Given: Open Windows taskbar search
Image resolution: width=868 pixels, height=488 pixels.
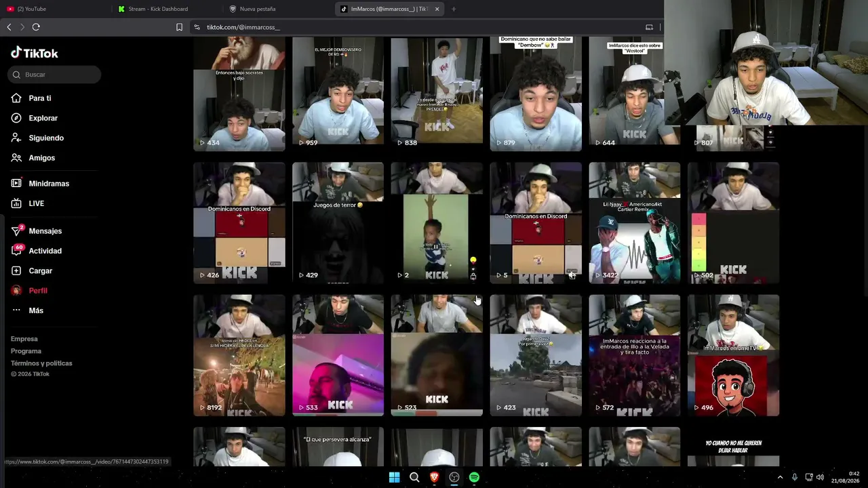Looking at the screenshot, I should [x=414, y=477].
